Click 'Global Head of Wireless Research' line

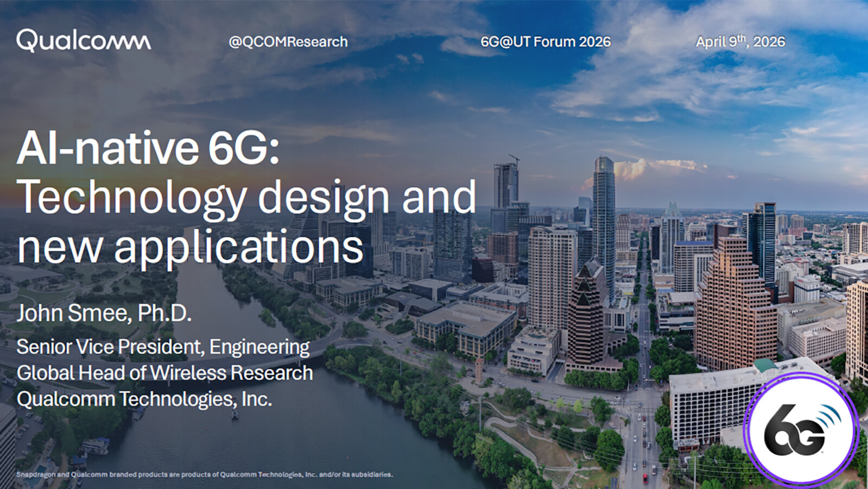pos(164,373)
